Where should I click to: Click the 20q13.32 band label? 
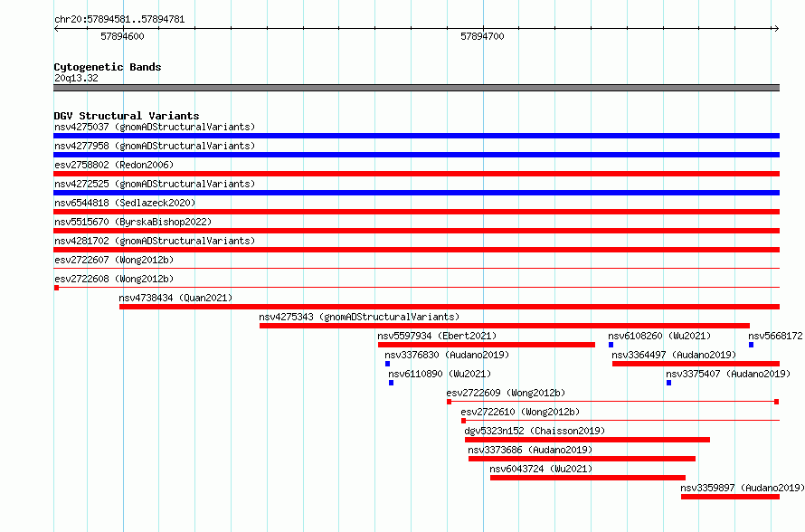click(76, 78)
